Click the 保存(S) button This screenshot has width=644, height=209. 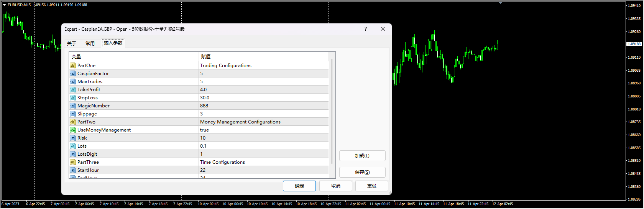click(362, 172)
